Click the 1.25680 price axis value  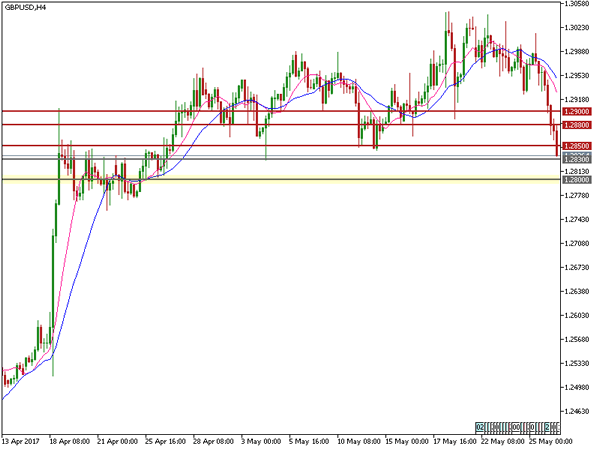(577, 339)
